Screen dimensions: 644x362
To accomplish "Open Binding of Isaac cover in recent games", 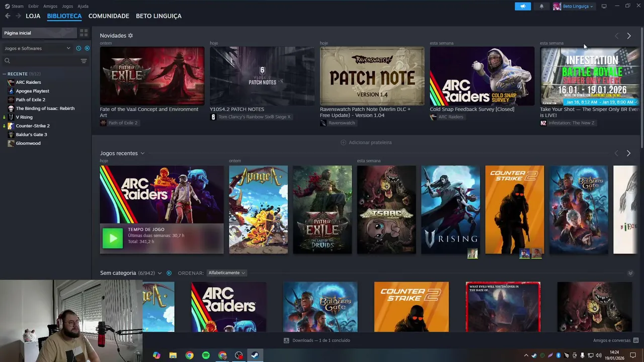I will [x=386, y=210].
